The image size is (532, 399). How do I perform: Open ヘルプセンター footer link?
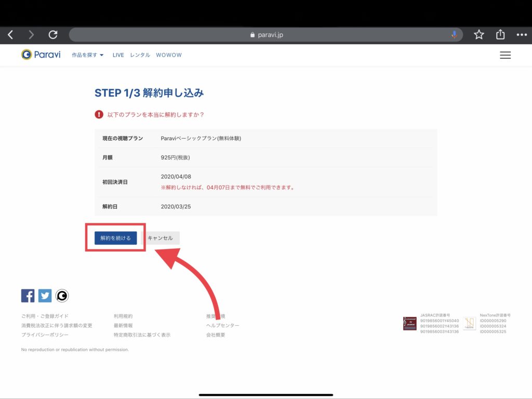(x=222, y=325)
